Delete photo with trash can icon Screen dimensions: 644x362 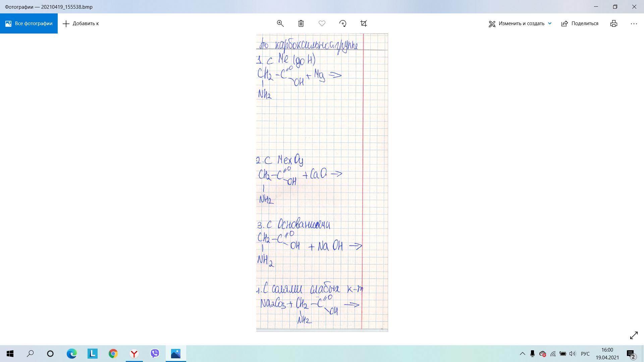pyautogui.click(x=301, y=23)
